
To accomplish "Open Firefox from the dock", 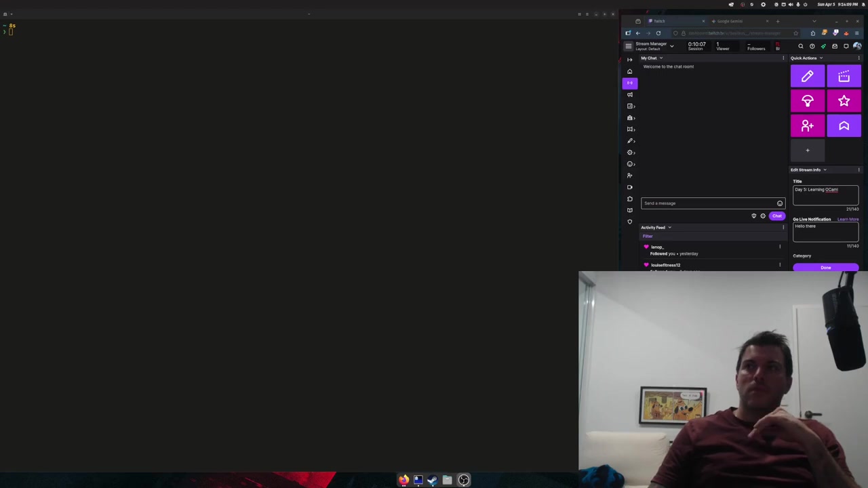I will (x=403, y=480).
